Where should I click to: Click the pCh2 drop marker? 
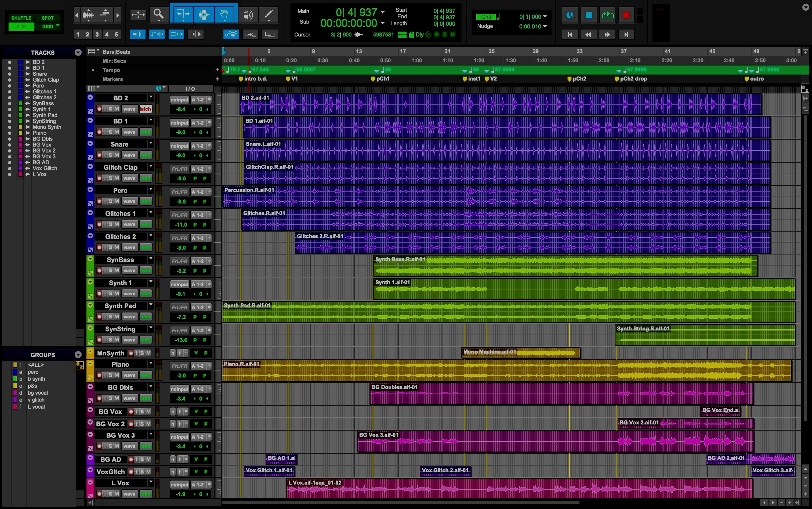617,79
